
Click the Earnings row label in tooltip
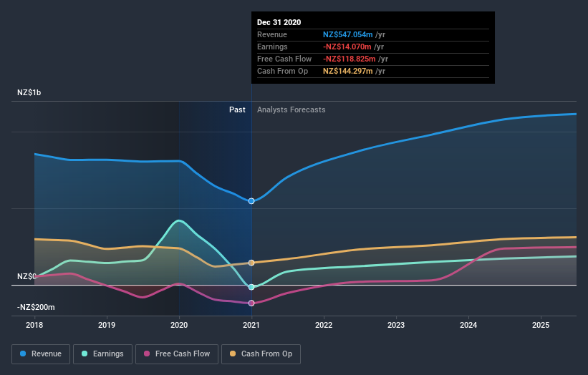tap(272, 47)
